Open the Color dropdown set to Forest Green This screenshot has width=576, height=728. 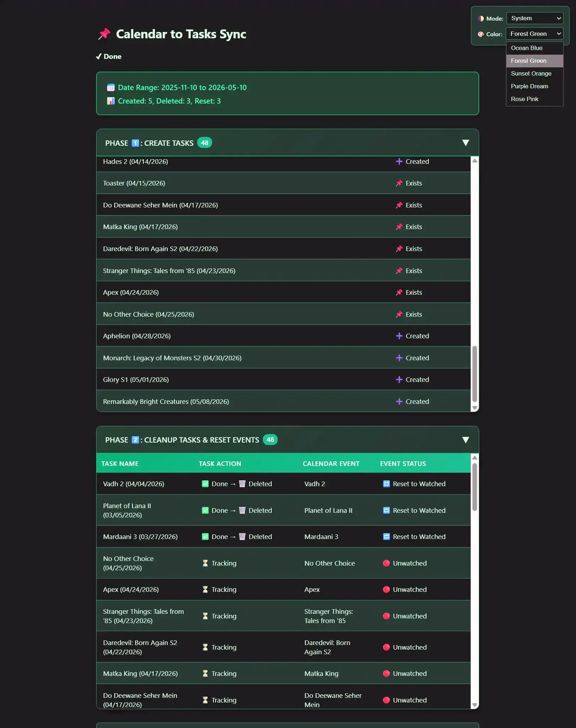[535, 34]
